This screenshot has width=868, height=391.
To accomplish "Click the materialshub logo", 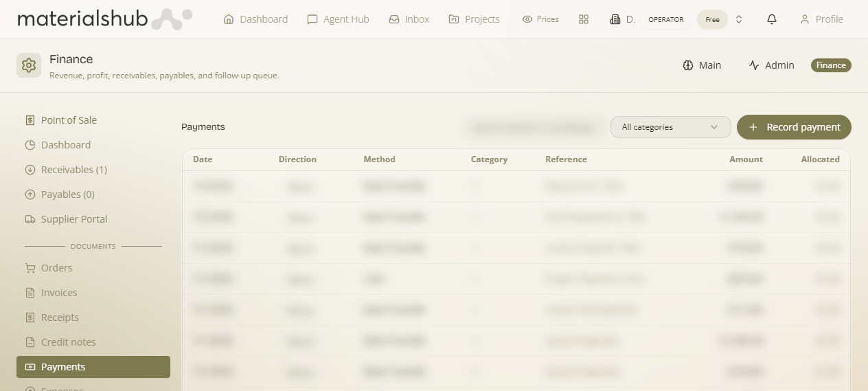I will (104, 19).
